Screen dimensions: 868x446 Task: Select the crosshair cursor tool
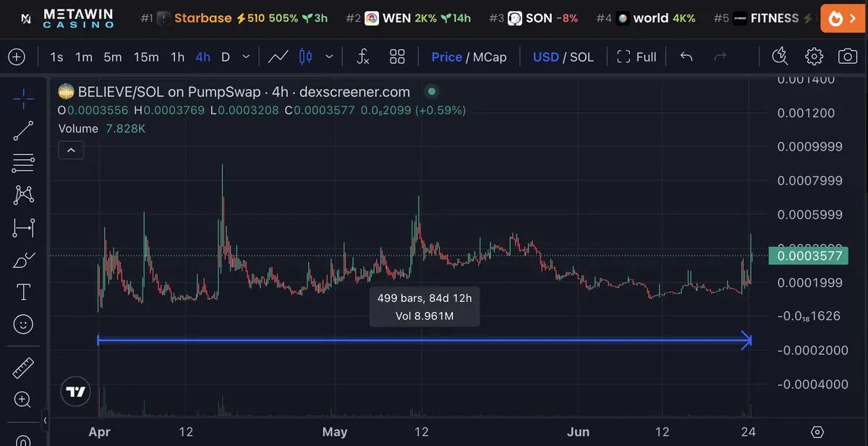(x=23, y=99)
